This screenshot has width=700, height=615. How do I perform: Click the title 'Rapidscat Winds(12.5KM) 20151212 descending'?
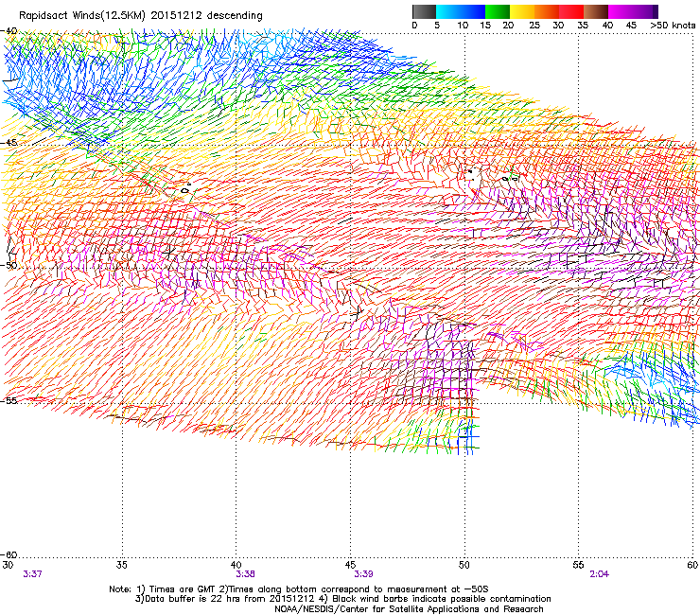pos(141,16)
